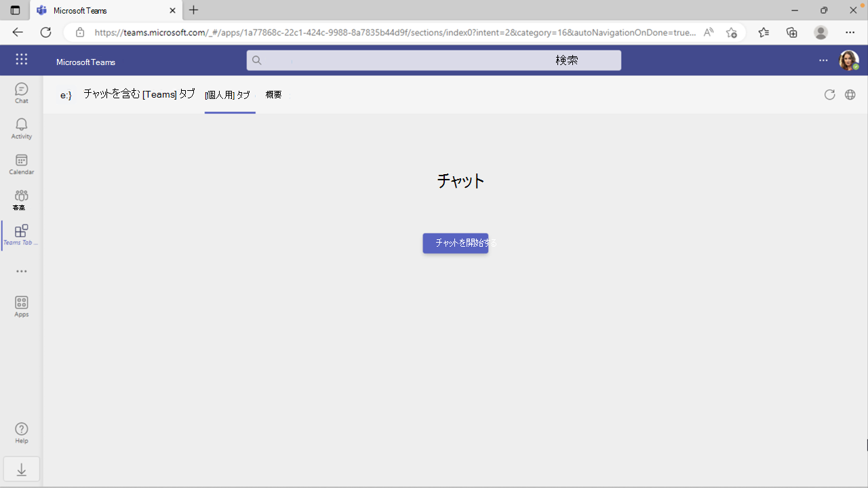
Task: Open browser settings and more menu
Action: point(850,33)
